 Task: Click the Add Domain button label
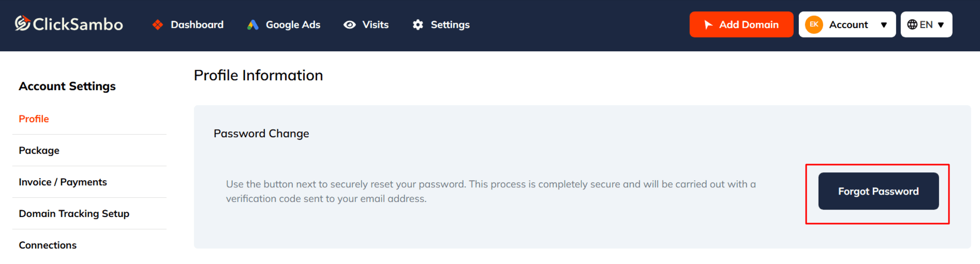[749, 25]
